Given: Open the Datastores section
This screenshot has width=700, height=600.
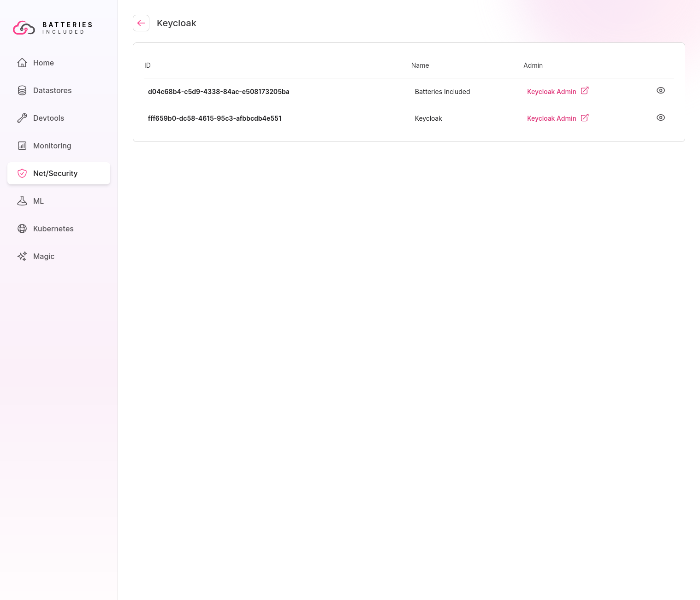Looking at the screenshot, I should pos(59,90).
